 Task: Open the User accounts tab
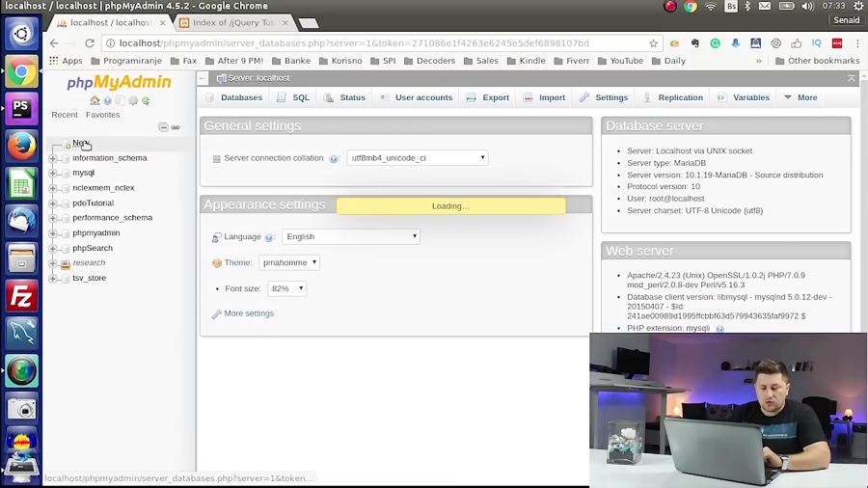[416, 97]
